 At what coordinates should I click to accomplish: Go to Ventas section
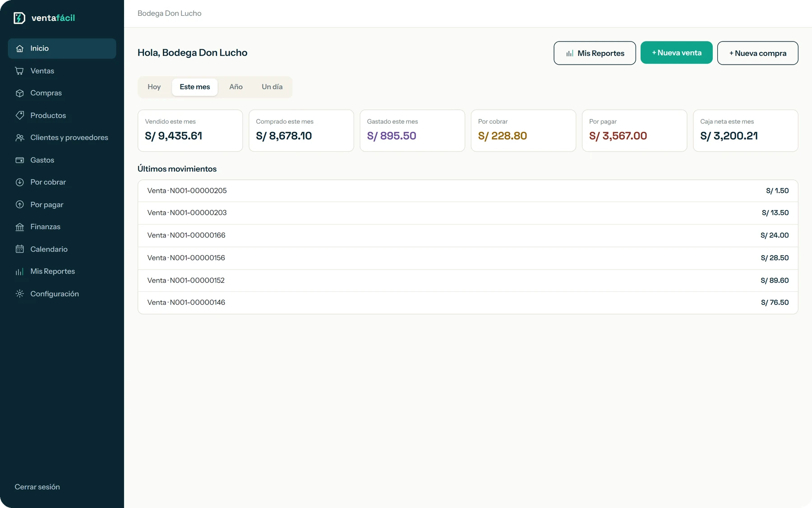pyautogui.click(x=62, y=71)
